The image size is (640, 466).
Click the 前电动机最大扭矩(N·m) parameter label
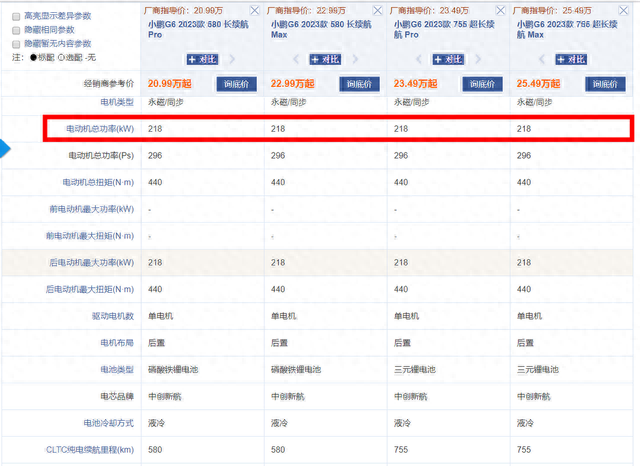90,236
